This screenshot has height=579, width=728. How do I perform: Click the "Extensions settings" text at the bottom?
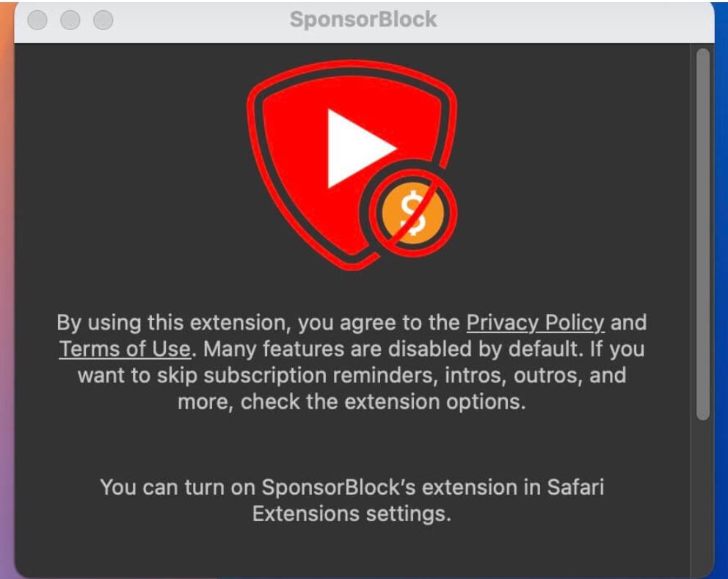(x=352, y=513)
